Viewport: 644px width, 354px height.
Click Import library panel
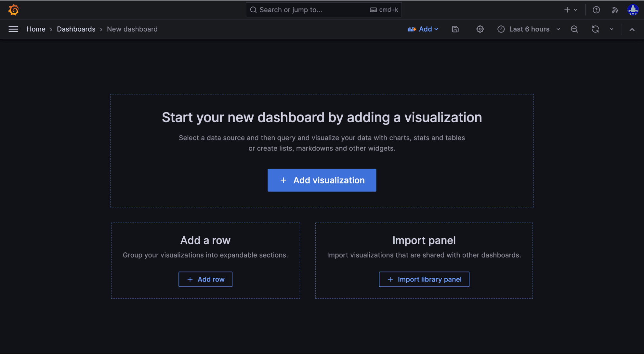point(424,279)
